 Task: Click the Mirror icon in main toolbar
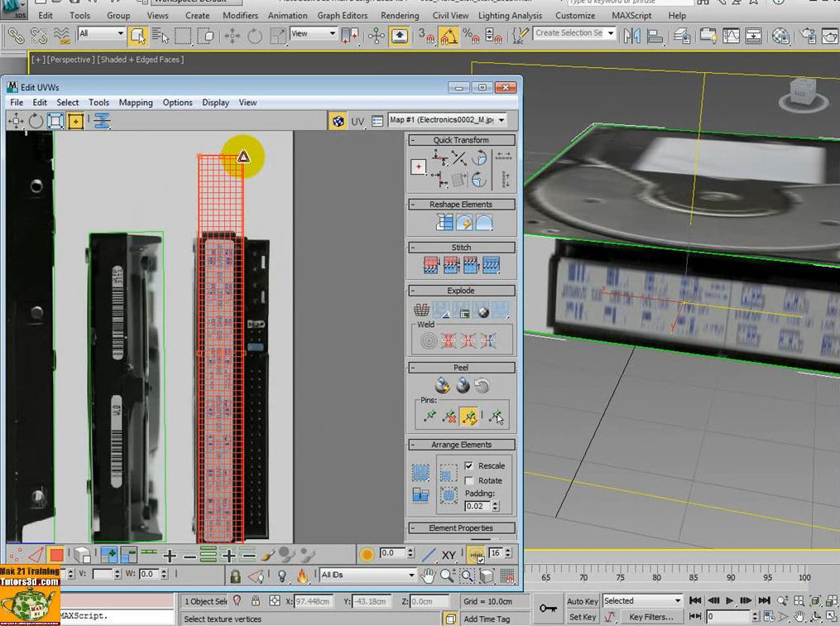[632, 36]
